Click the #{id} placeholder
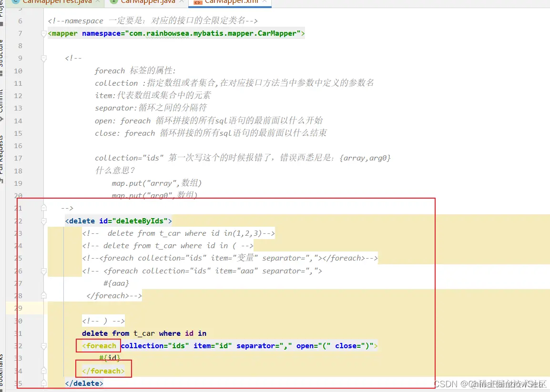Screen dimensions: 550x392 [x=110, y=358]
